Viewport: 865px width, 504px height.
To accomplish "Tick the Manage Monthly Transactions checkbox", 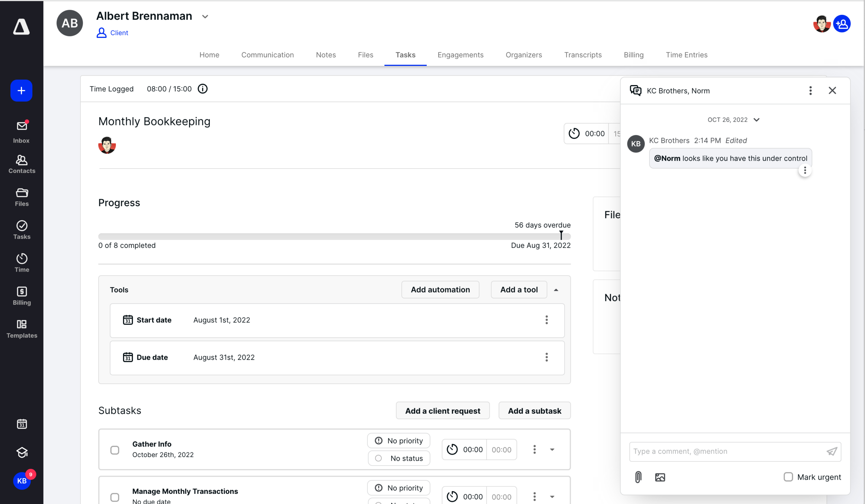I will pos(115,497).
